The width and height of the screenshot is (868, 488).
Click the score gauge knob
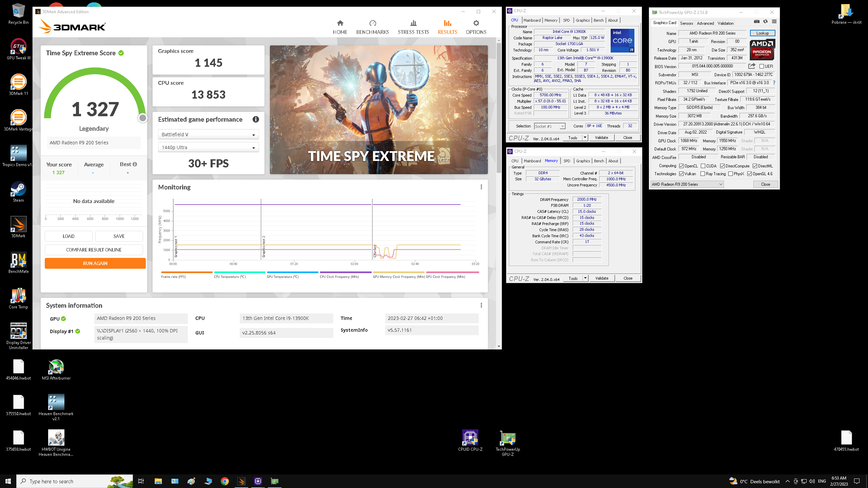(x=143, y=118)
